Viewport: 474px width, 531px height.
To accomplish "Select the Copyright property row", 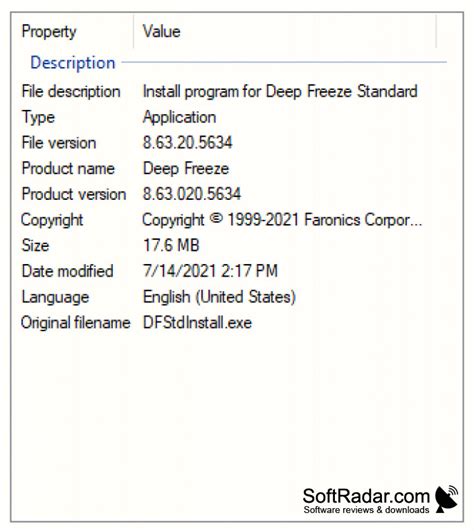I will (x=234, y=220).
